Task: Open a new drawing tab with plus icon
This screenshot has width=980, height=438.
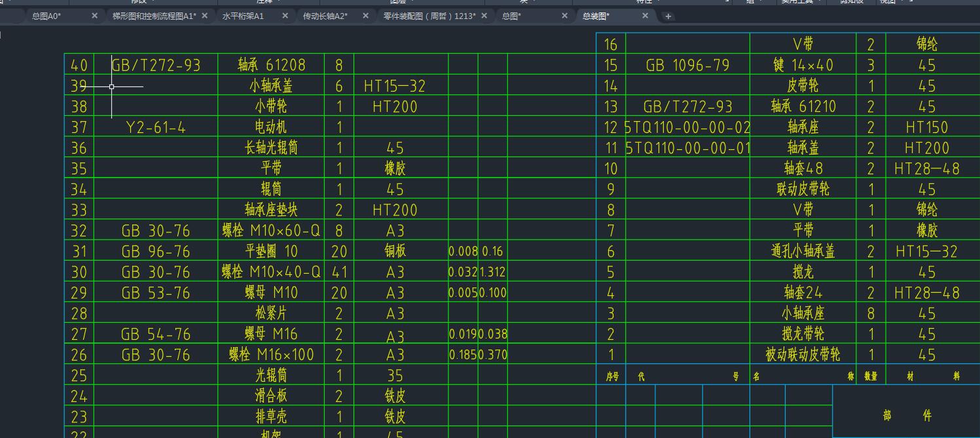Action: 668,16
